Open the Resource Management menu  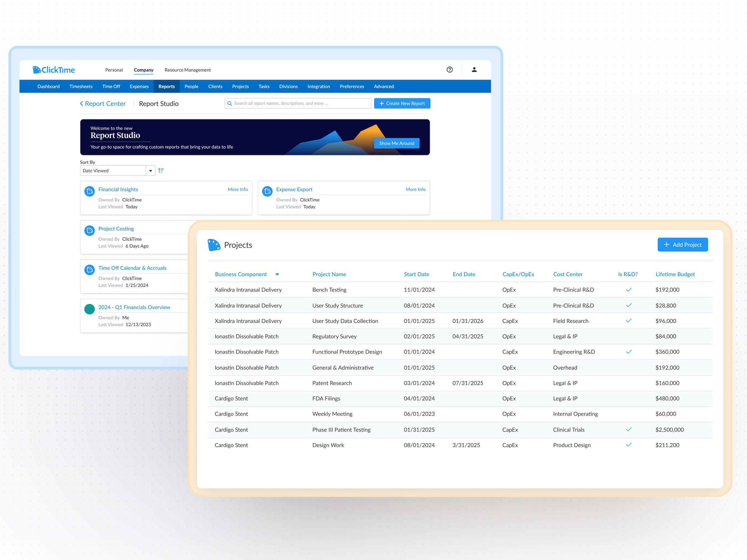tap(187, 70)
